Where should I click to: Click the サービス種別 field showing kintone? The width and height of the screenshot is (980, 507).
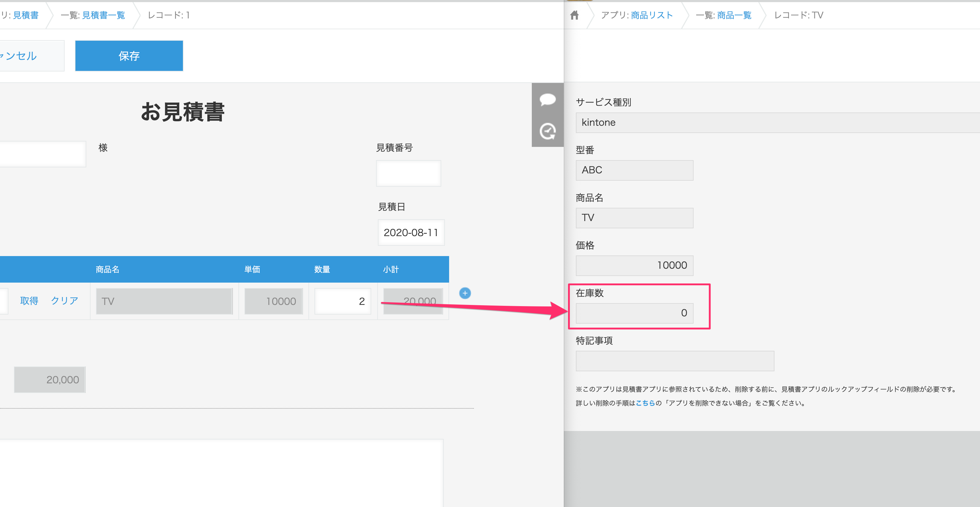777,122
